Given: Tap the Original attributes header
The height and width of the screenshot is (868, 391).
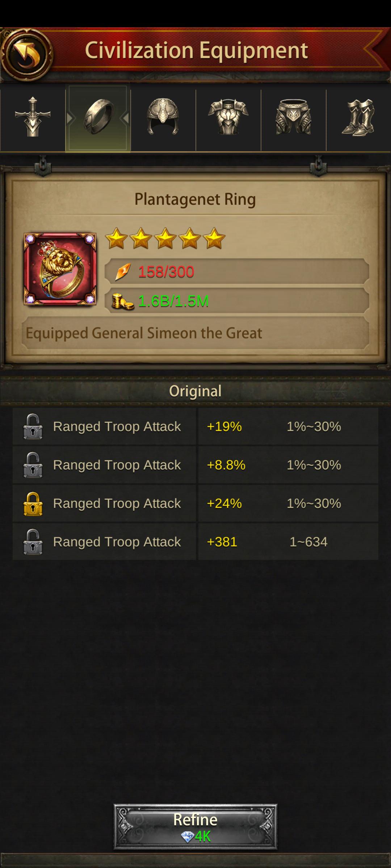Looking at the screenshot, I should [195, 391].
